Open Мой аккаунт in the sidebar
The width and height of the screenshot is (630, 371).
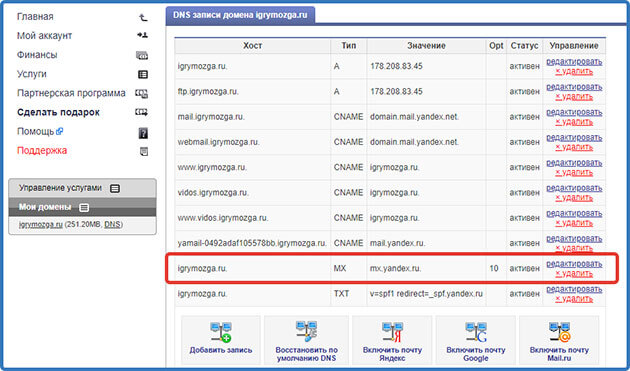pyautogui.click(x=44, y=36)
